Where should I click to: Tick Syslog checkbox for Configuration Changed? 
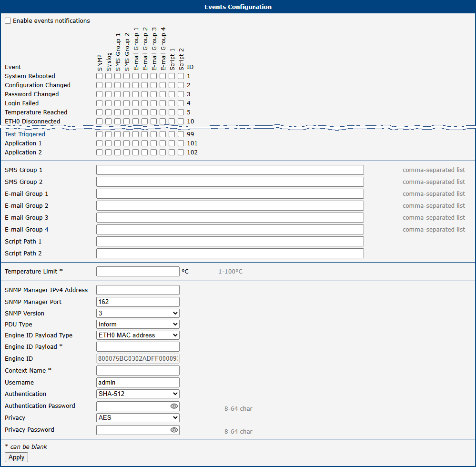pyautogui.click(x=108, y=85)
